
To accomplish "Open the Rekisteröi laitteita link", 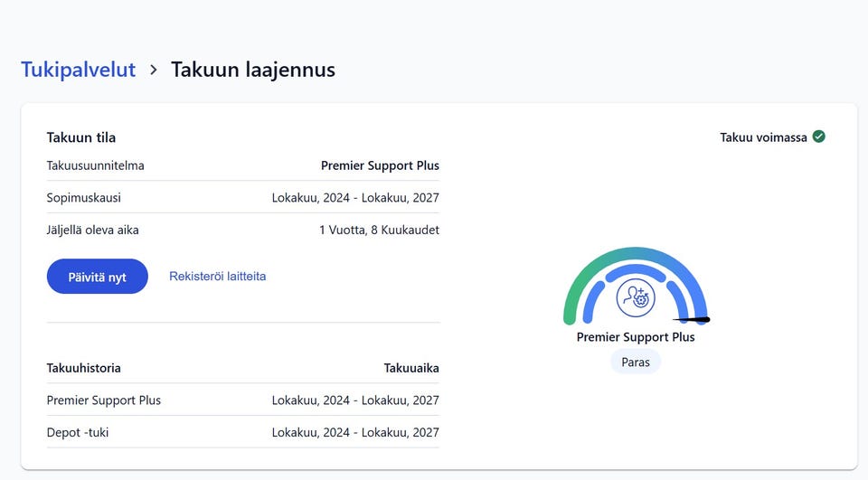I will (217, 277).
